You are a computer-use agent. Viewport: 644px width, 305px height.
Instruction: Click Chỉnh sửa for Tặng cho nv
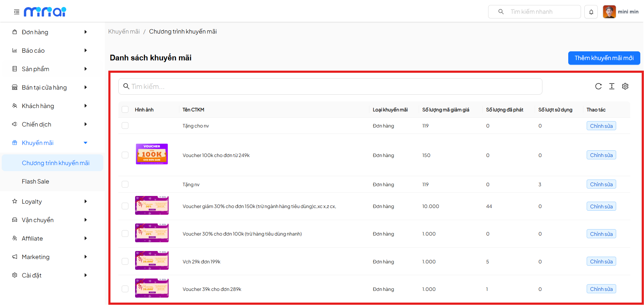tap(601, 126)
